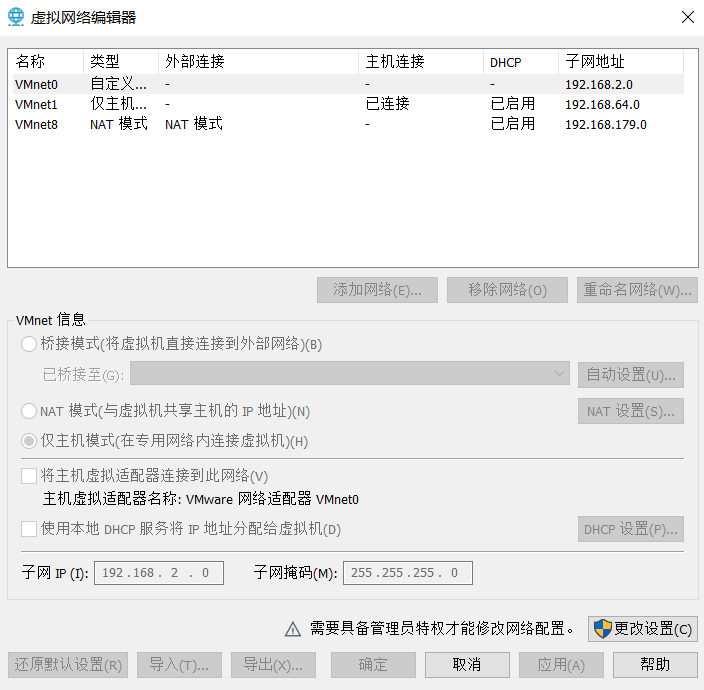Click the 类型 column header
This screenshot has height=690, width=704.
121,62
